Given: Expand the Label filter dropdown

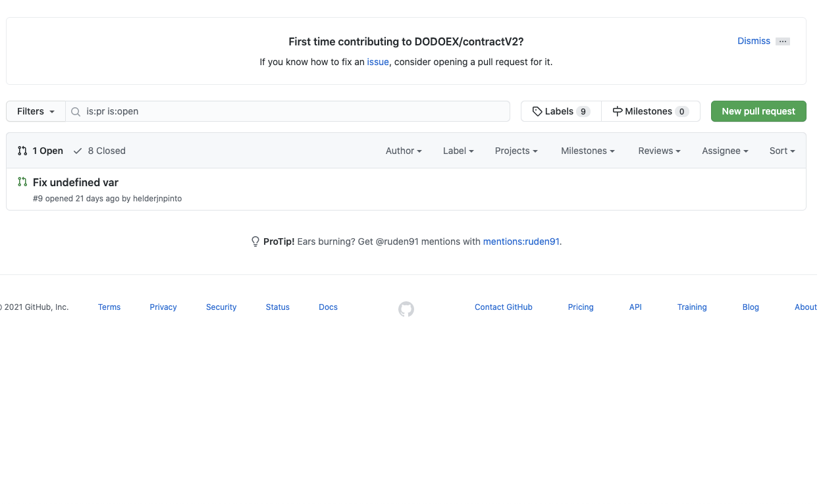Looking at the screenshot, I should (458, 151).
